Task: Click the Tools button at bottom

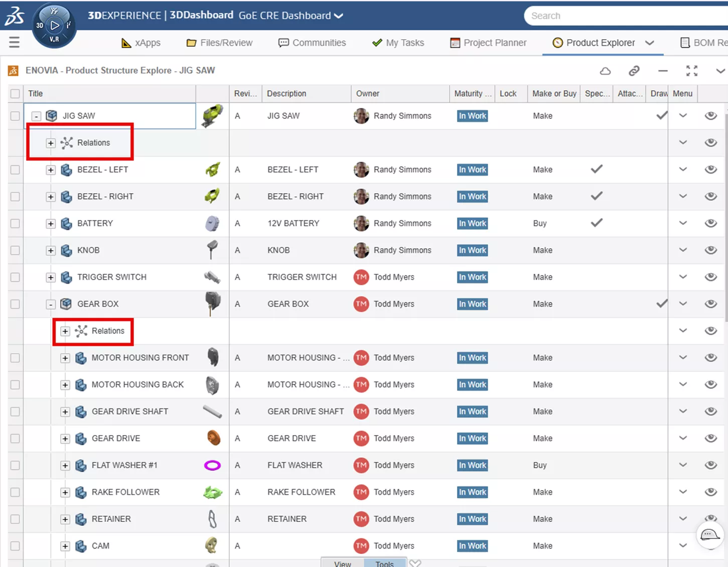Action: point(384,563)
